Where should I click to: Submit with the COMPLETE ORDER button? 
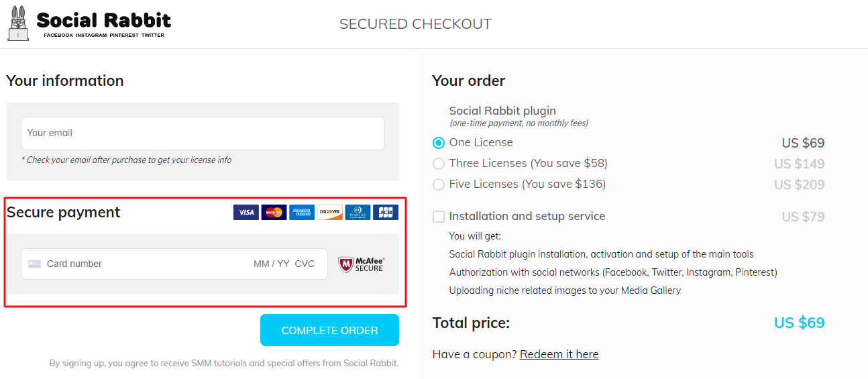tap(329, 330)
